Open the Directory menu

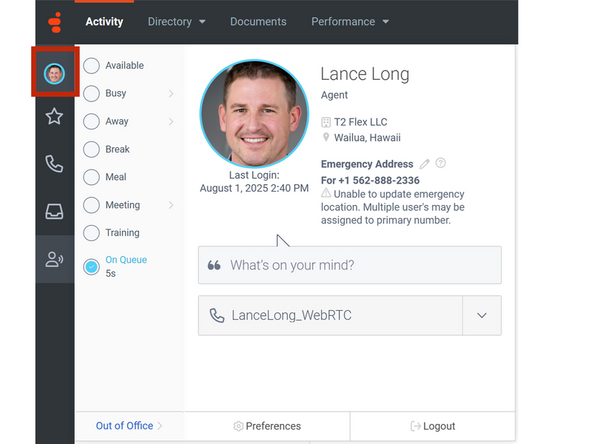point(176,22)
